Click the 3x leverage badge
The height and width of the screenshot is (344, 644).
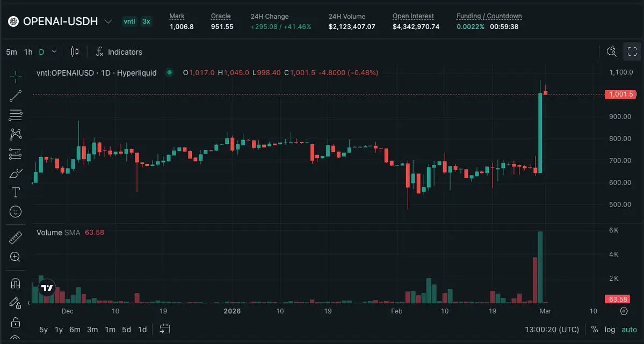[x=146, y=21]
